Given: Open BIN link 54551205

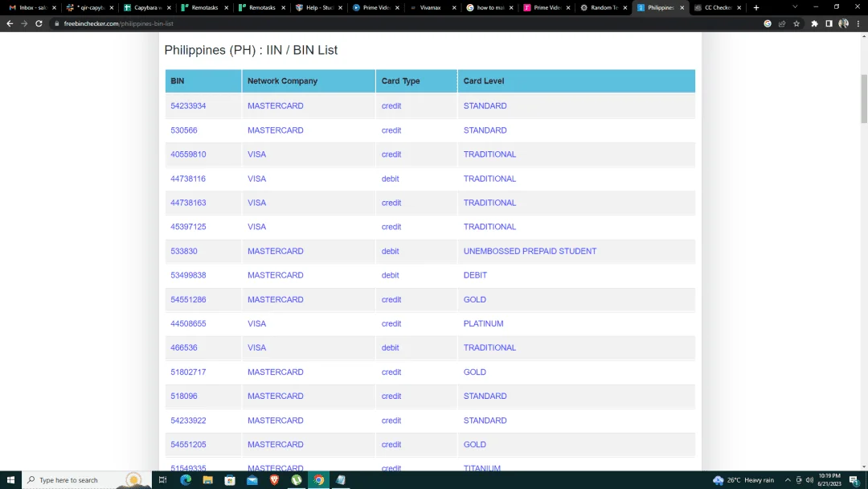Looking at the screenshot, I should click(188, 444).
